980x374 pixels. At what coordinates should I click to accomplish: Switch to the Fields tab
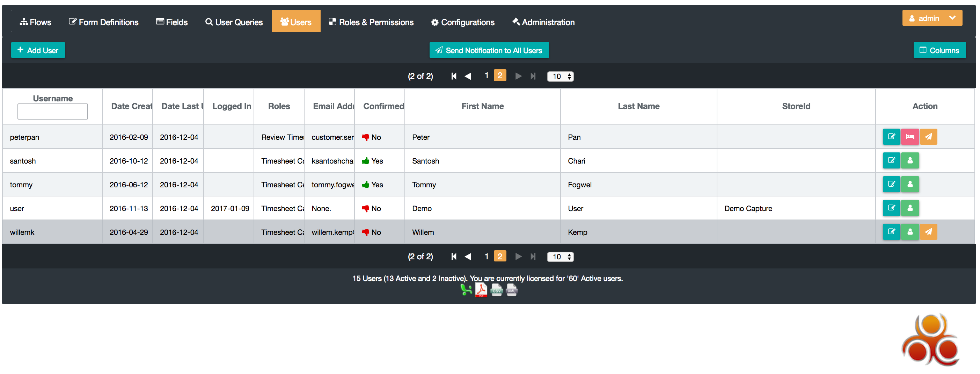[172, 22]
